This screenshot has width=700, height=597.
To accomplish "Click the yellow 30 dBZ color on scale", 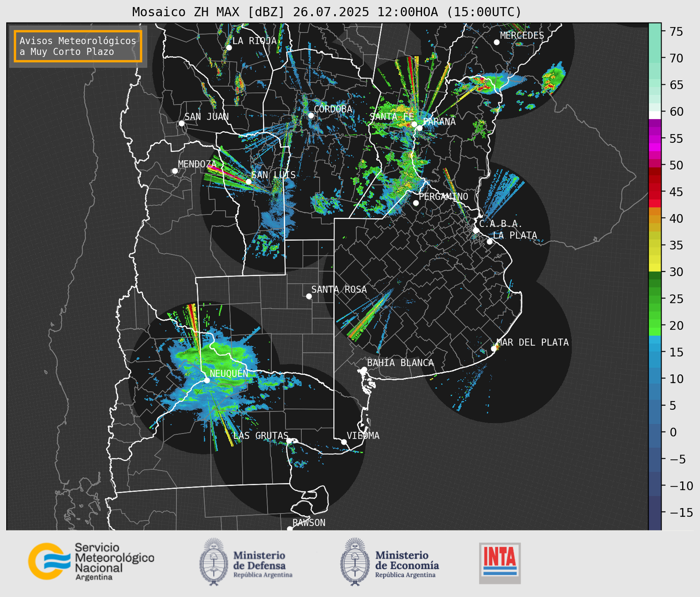I will pyautogui.click(x=654, y=268).
